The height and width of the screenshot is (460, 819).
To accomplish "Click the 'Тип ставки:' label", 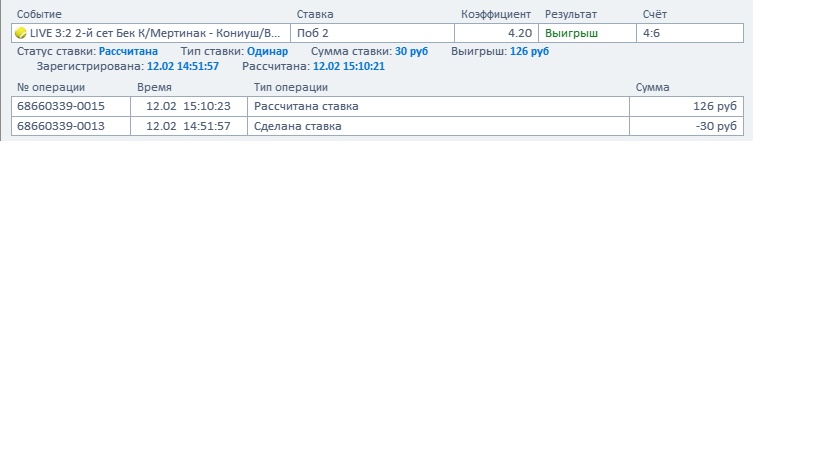I will point(212,51).
